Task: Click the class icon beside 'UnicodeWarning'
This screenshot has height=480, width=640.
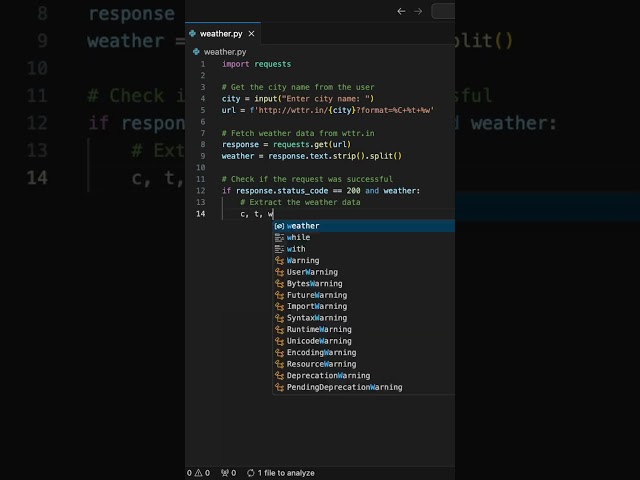Action: 279,341
